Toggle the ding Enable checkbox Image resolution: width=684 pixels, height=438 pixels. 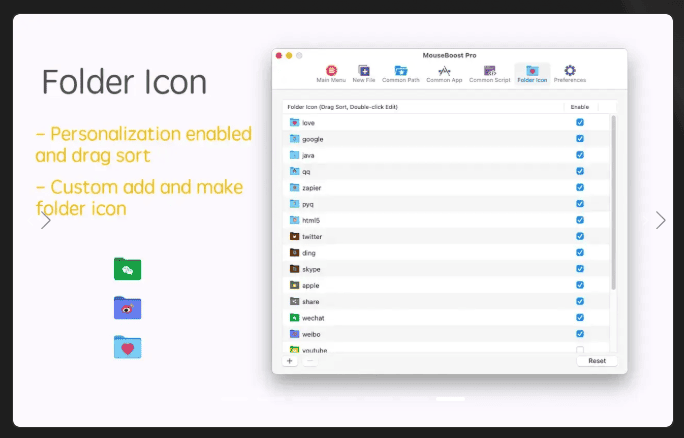580,253
